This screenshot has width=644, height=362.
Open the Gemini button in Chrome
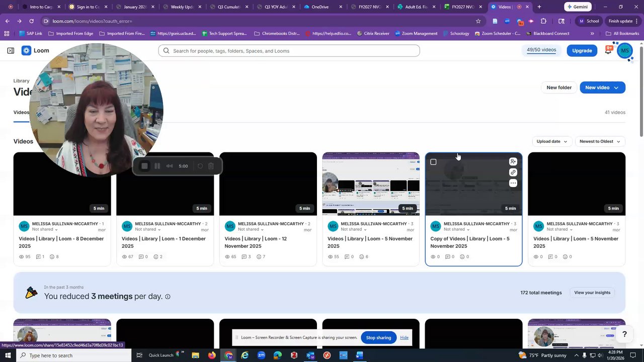click(577, 7)
